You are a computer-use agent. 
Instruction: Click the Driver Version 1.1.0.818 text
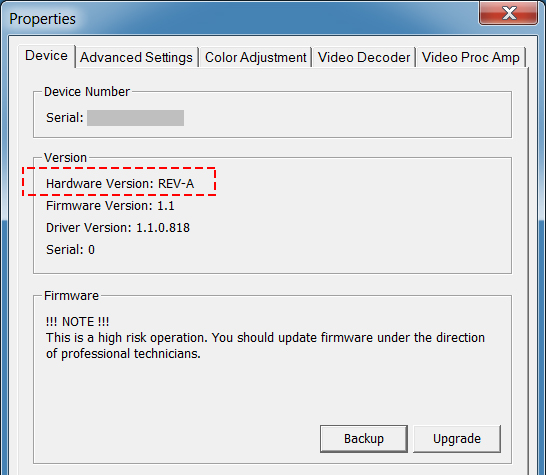pos(118,228)
